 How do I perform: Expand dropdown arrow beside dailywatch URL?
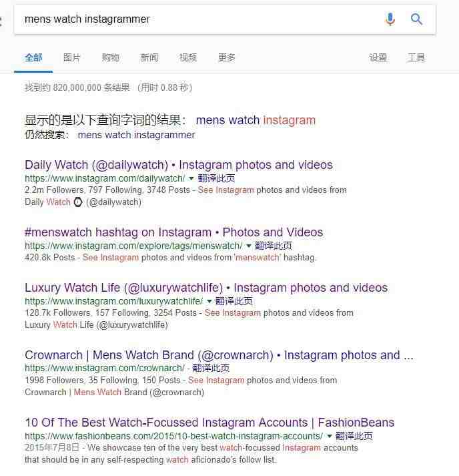(x=191, y=178)
